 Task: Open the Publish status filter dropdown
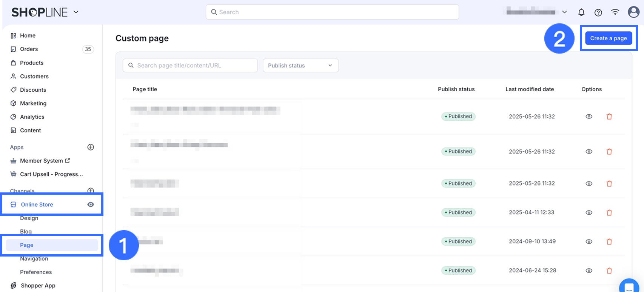click(300, 66)
